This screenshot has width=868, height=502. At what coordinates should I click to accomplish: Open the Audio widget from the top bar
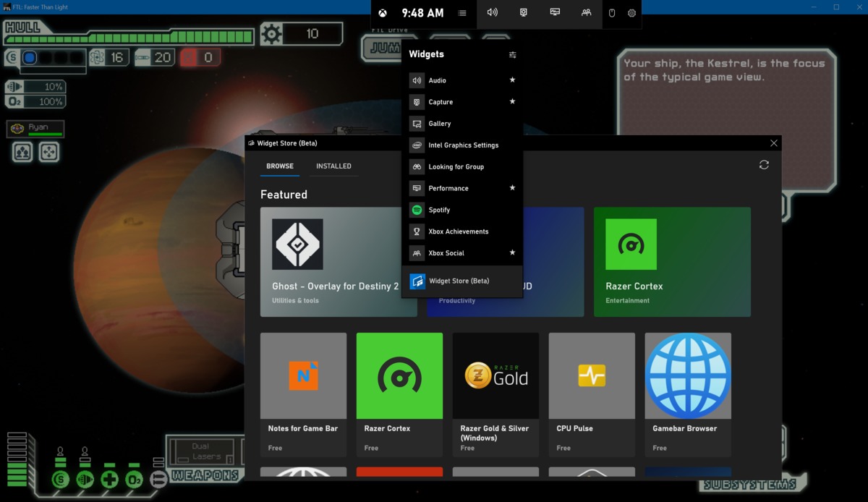(493, 12)
